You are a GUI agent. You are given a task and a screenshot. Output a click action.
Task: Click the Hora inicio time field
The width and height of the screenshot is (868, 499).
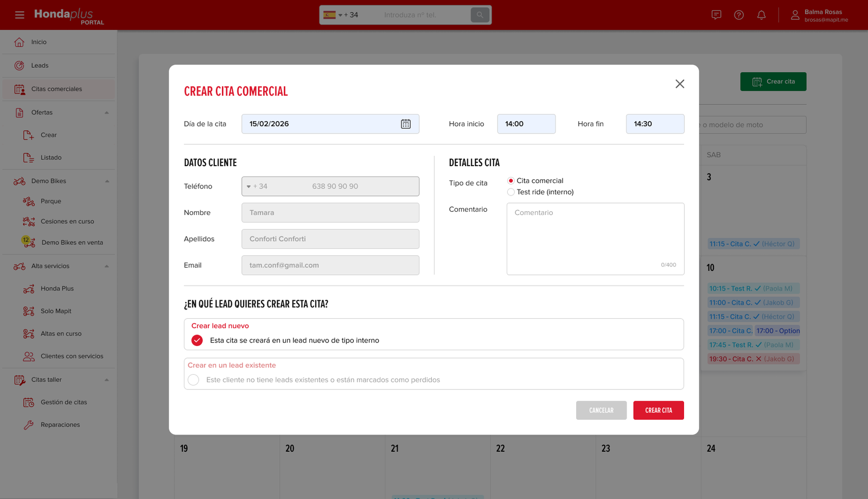[x=526, y=124]
